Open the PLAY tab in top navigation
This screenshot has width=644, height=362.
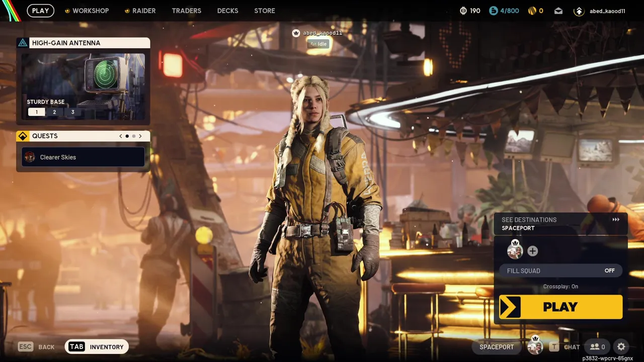40,11
